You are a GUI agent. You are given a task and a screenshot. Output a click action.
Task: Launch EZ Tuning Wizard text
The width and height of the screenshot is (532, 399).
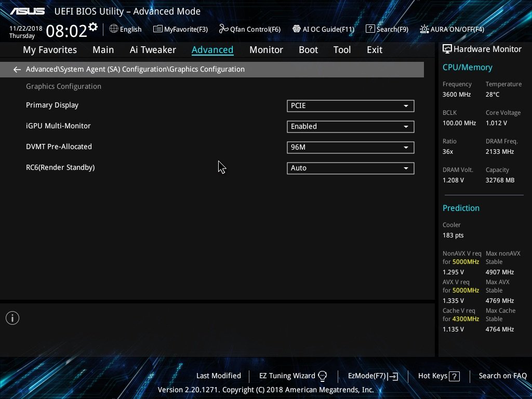(287, 376)
